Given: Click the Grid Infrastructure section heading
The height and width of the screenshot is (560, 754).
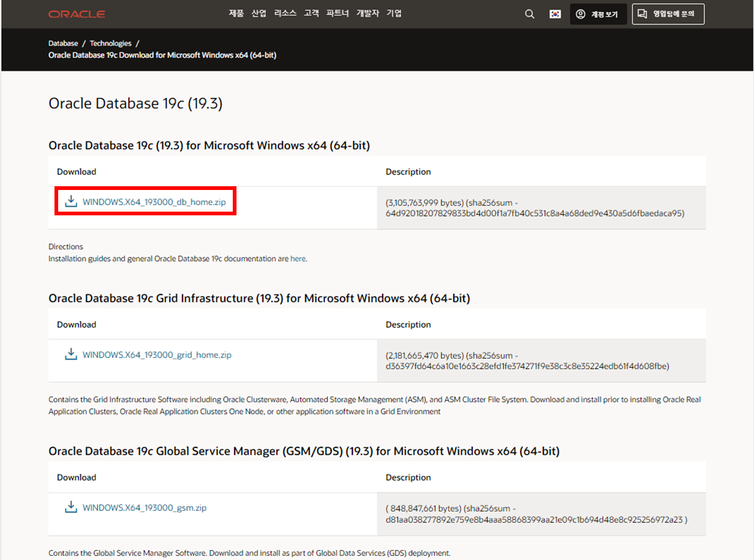Looking at the screenshot, I should (x=259, y=298).
